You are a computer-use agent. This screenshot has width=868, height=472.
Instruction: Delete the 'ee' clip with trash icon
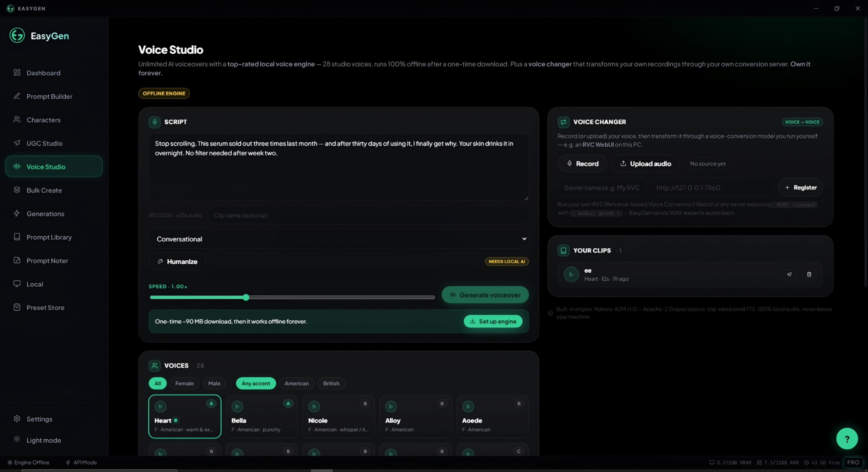809,274
